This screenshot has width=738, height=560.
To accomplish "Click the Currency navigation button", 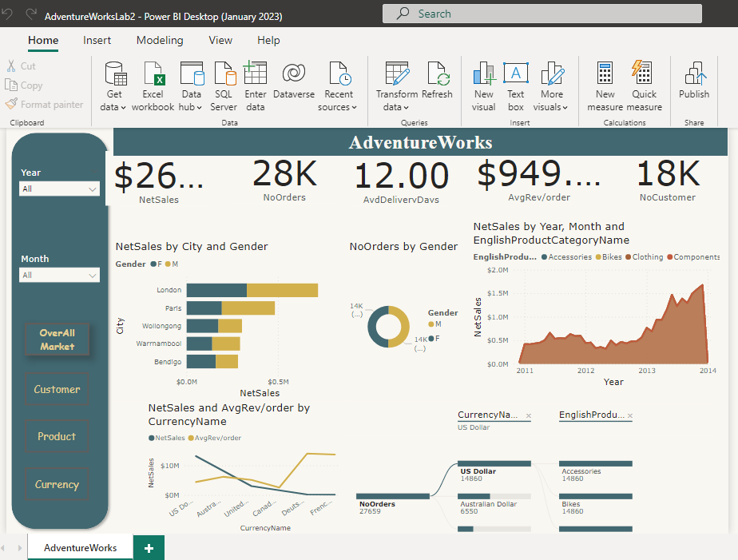I will [x=57, y=484].
